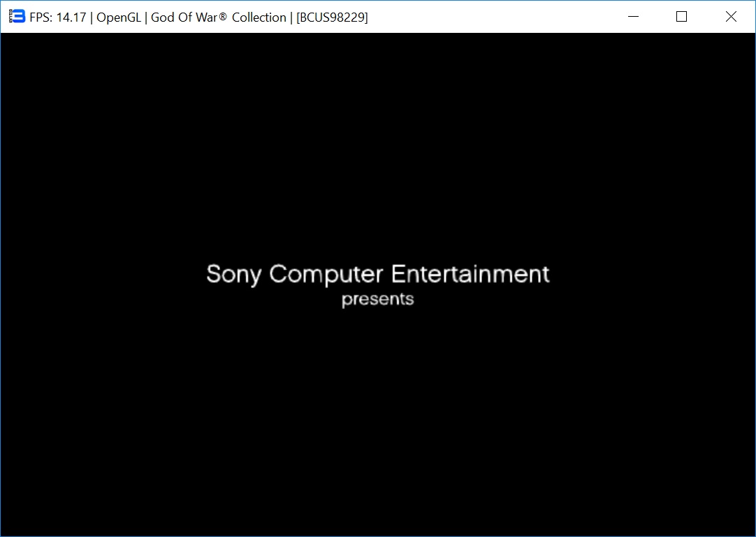Minimize the God Of War Collection window

coord(634,17)
